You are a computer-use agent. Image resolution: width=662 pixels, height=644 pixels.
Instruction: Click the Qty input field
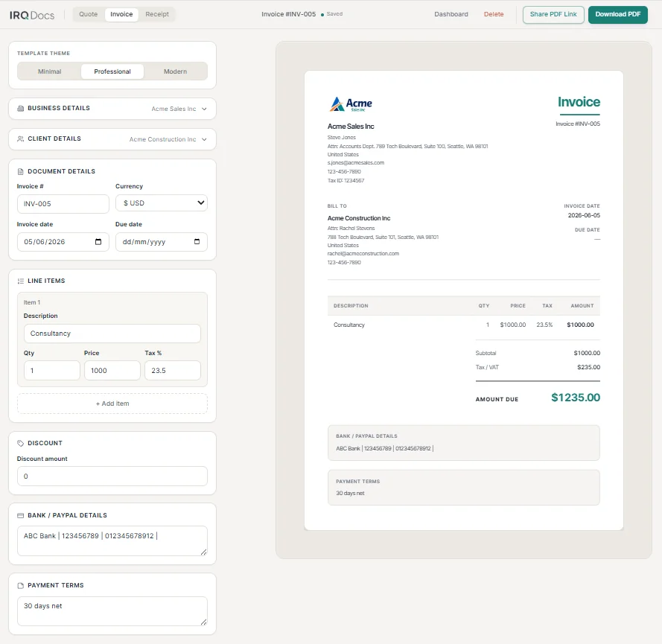pos(52,371)
